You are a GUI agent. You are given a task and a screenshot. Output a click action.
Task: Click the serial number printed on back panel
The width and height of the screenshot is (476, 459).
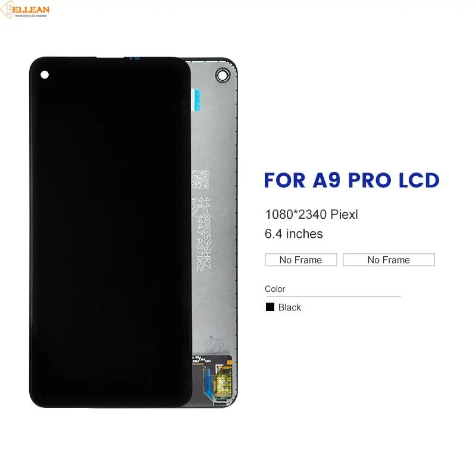pyautogui.click(x=203, y=234)
